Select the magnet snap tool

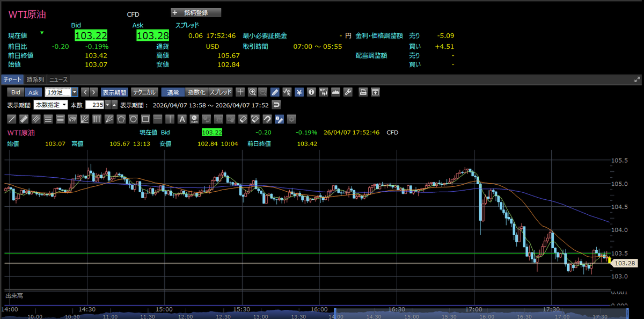[267, 119]
